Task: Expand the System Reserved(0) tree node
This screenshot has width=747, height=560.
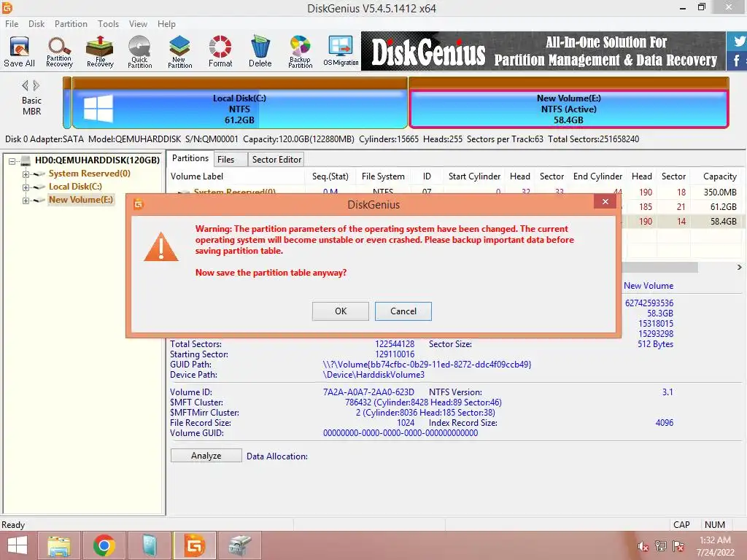Action: 26,174
